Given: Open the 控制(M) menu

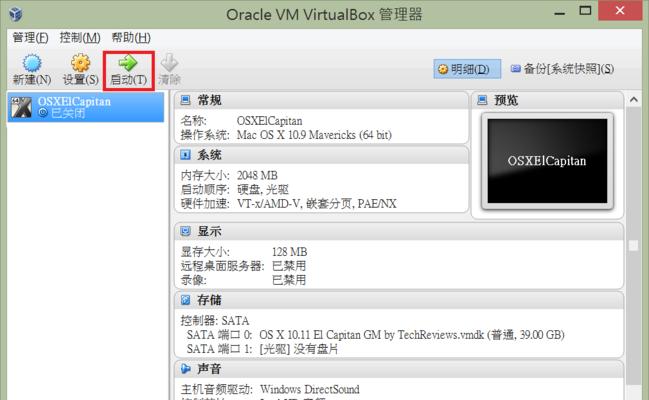Looking at the screenshot, I should 80,38.
